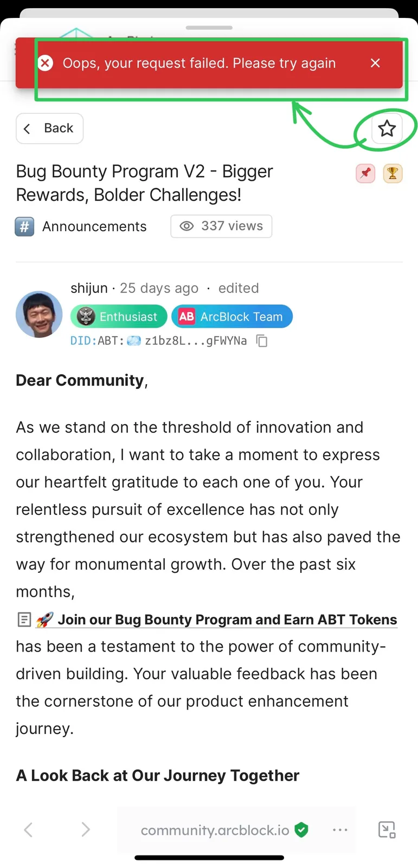The width and height of the screenshot is (418, 868).
Task: Open the DID:ABT address z1bz8L...gFWYNa
Action: click(x=159, y=341)
